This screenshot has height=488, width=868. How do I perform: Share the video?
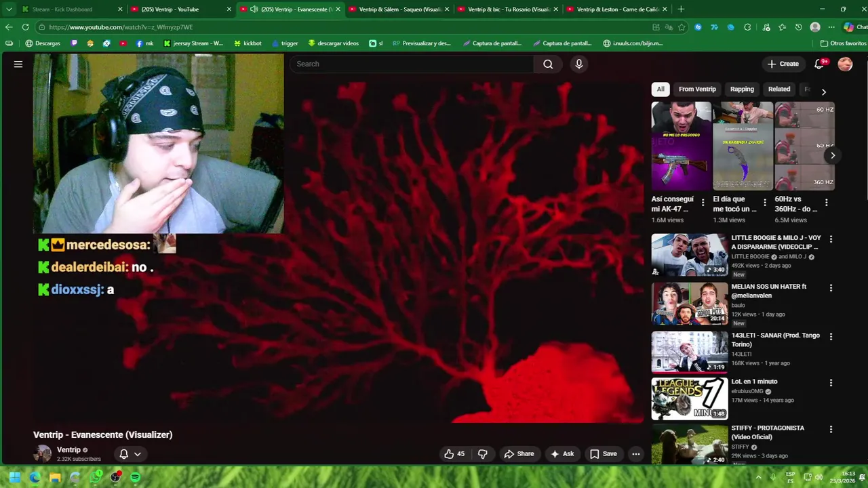[519, 454]
